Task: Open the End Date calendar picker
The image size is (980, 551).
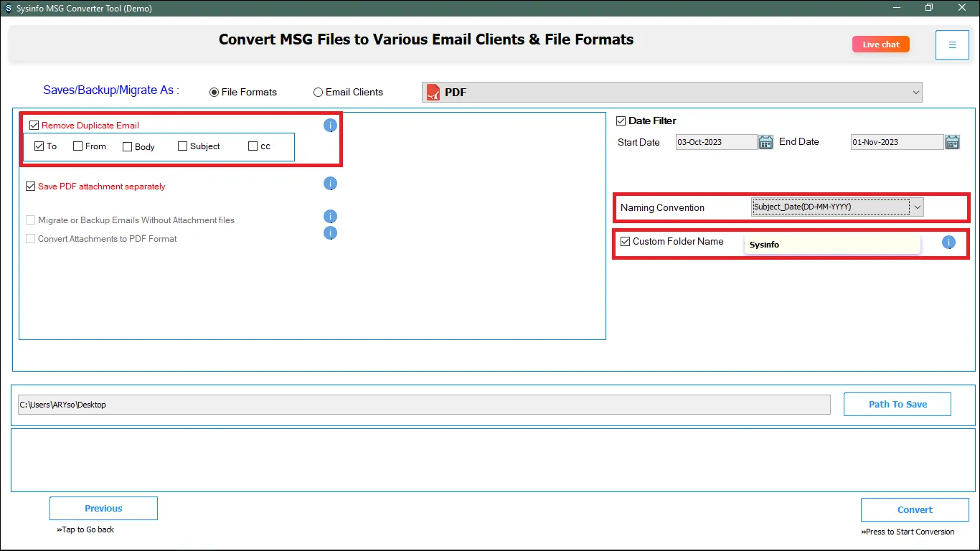Action: (x=952, y=142)
